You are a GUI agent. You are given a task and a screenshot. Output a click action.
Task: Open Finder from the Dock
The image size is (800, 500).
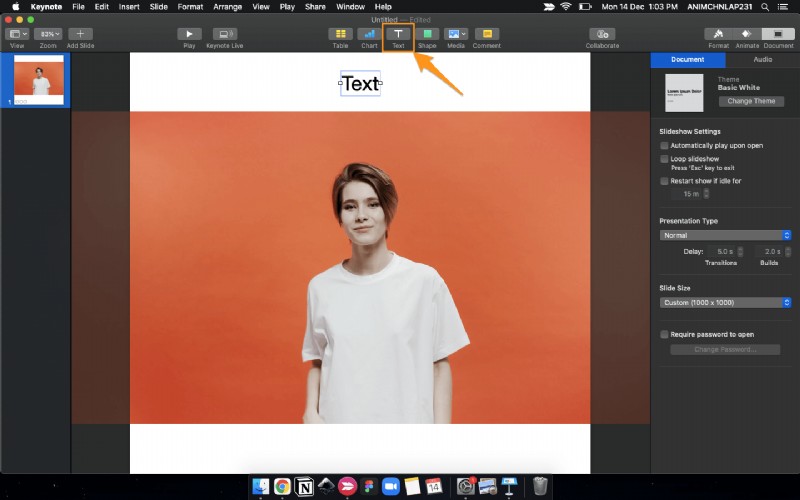coord(261,486)
